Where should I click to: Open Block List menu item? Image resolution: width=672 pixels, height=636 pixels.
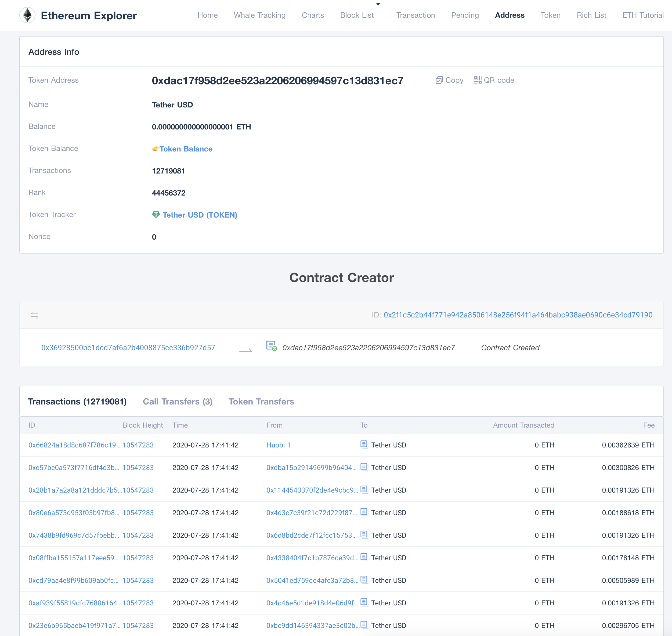[357, 15]
